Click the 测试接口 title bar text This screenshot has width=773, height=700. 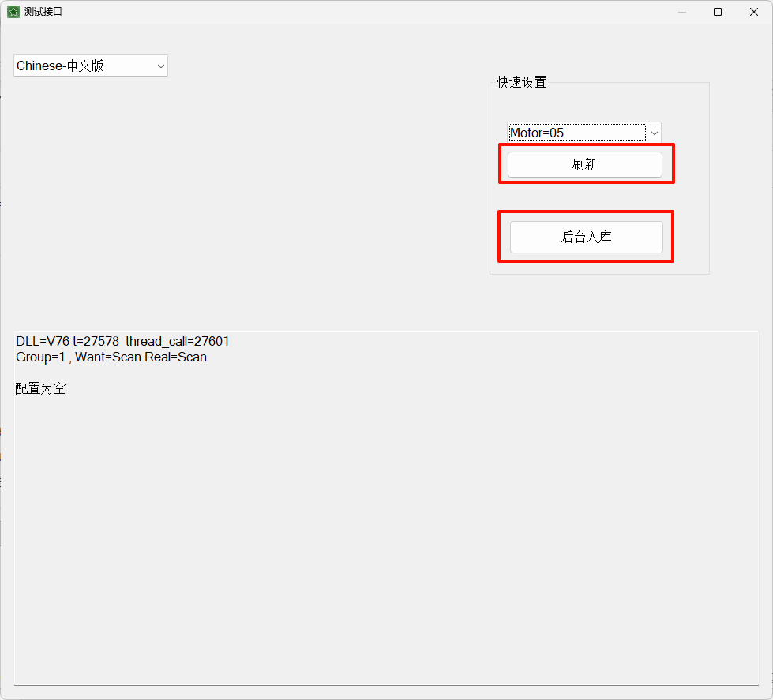click(43, 12)
